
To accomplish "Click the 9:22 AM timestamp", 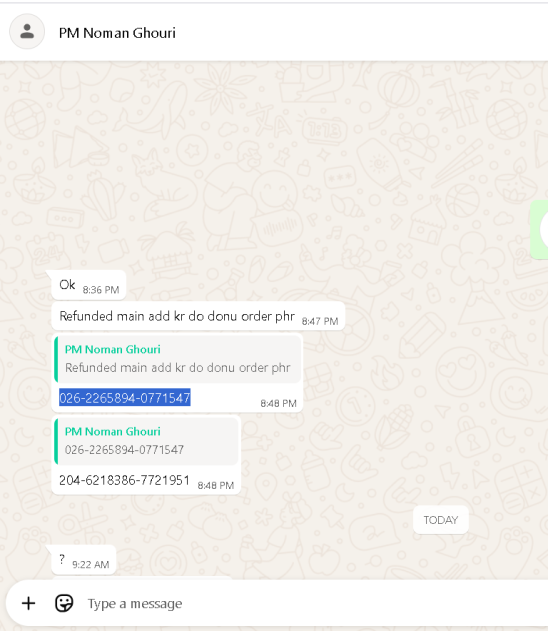I will click(x=91, y=565).
